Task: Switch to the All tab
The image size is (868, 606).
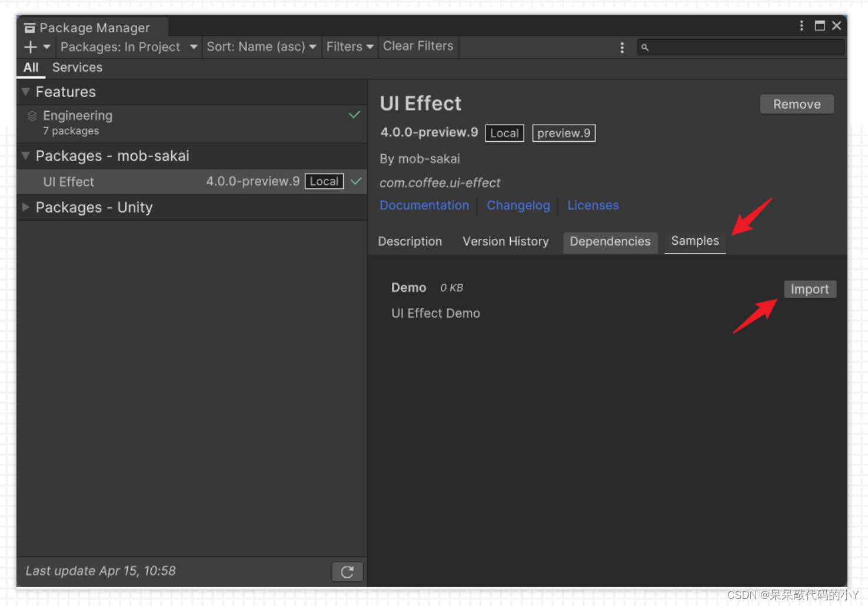Action: point(31,68)
